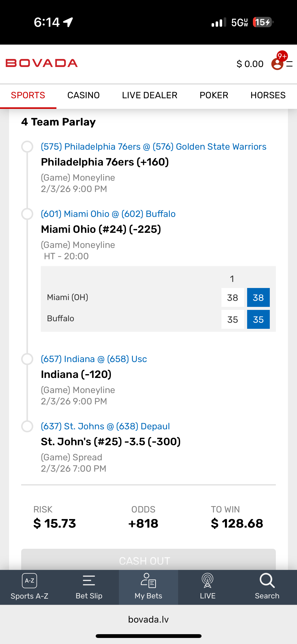Open the 76ers @ Warriors game link
This screenshot has width=297, height=644.
(x=154, y=147)
